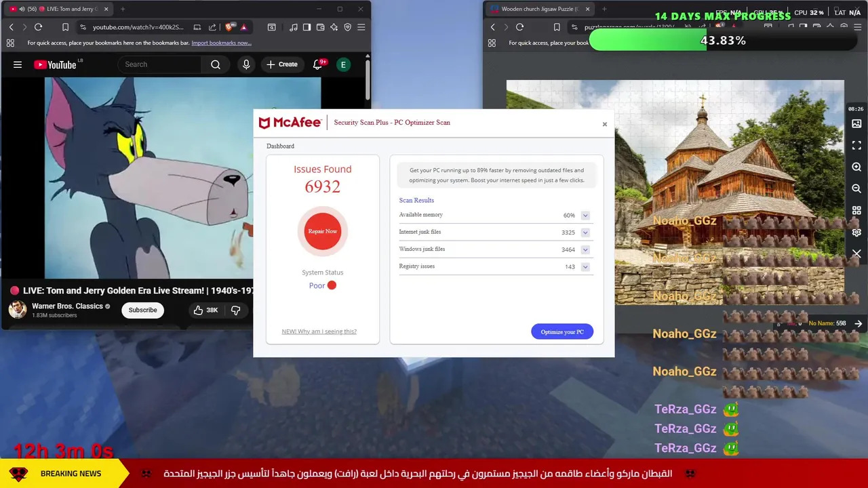This screenshot has width=868, height=488.
Task: Open puzzle settings gear
Action: [856, 232]
